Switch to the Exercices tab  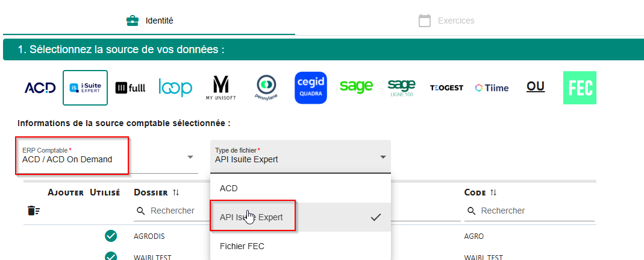pyautogui.click(x=446, y=21)
